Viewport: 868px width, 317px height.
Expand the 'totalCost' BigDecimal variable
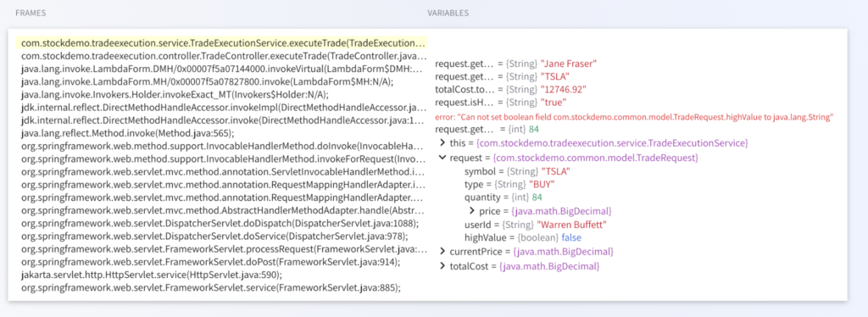click(442, 267)
